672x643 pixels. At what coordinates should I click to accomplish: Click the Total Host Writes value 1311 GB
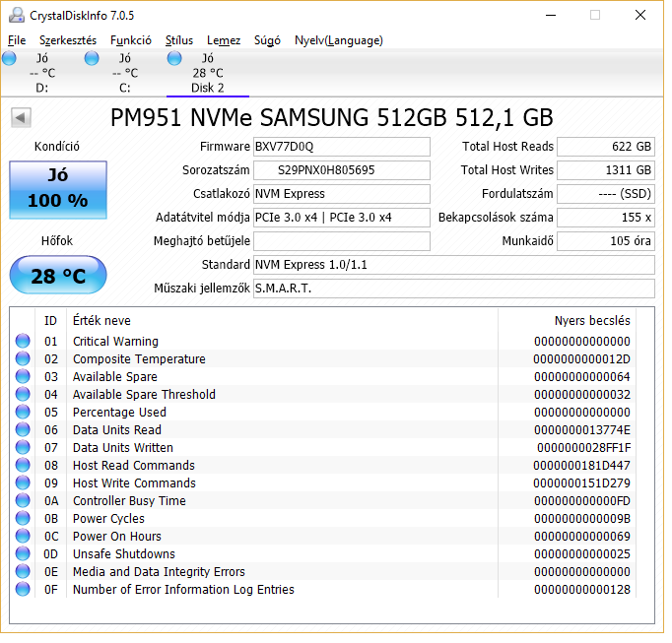[606, 170]
